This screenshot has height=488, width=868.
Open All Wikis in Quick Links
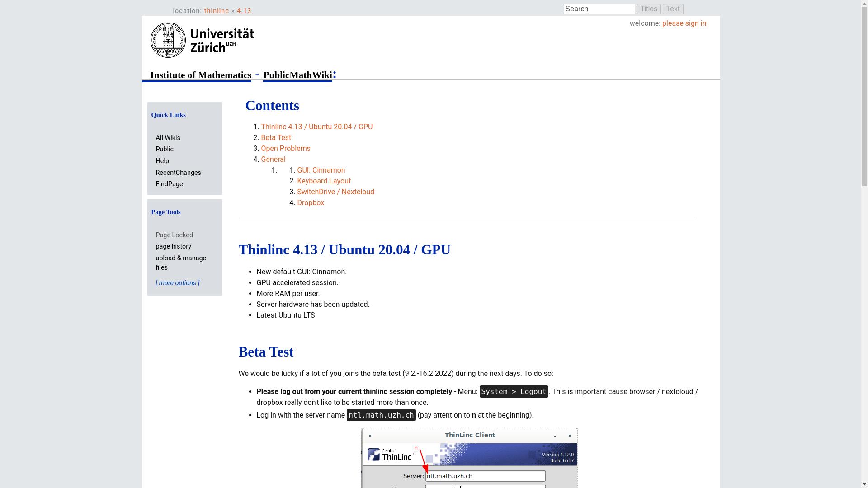coord(168,138)
